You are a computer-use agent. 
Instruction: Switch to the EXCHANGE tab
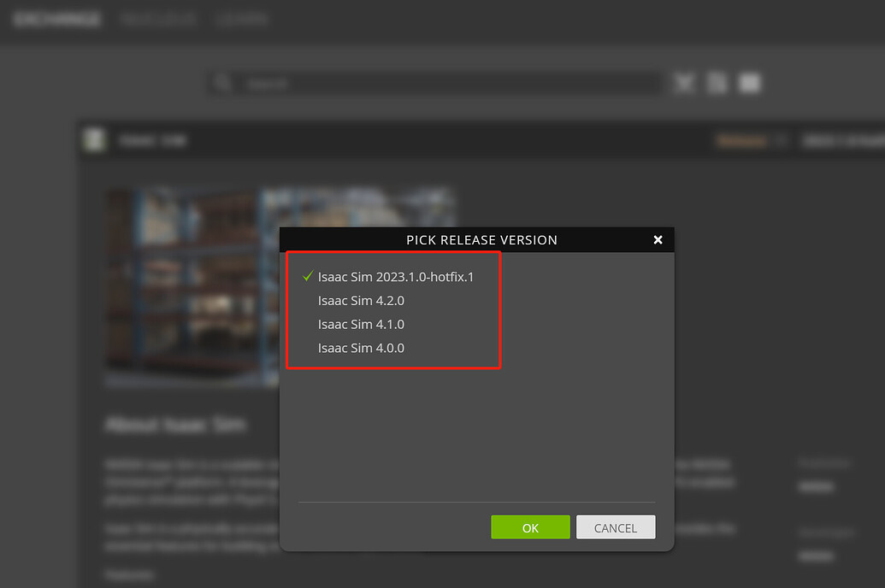click(x=56, y=17)
